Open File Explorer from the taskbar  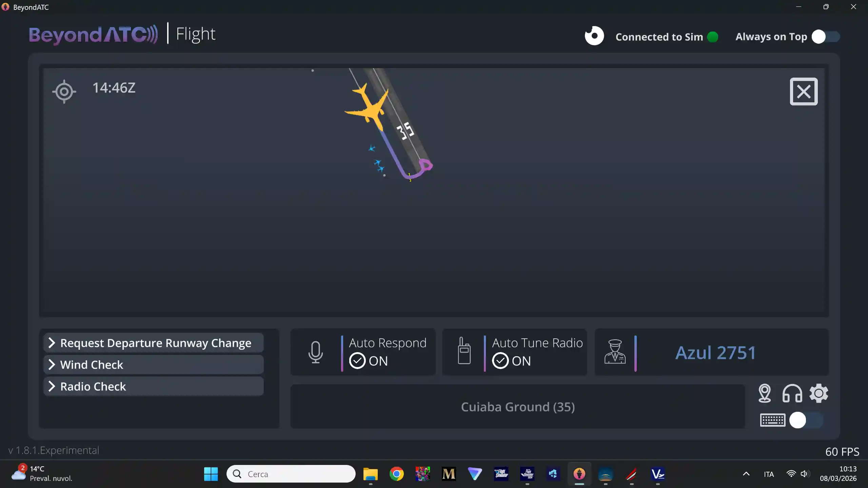pos(370,474)
